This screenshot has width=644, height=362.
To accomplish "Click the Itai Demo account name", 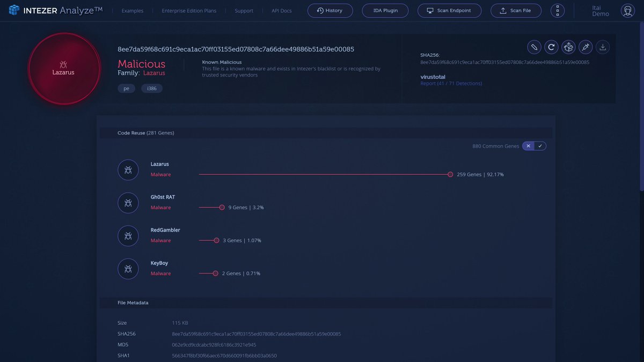I will (601, 11).
